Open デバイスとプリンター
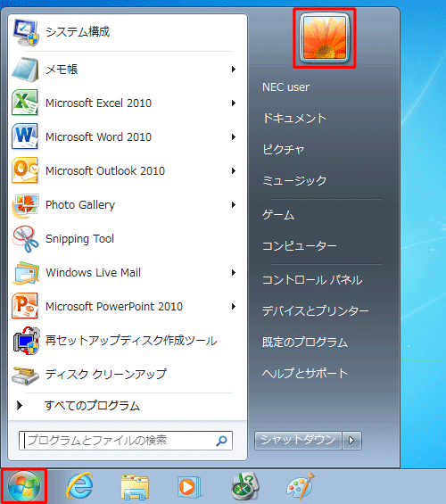This screenshot has height=504, width=446. [x=316, y=311]
